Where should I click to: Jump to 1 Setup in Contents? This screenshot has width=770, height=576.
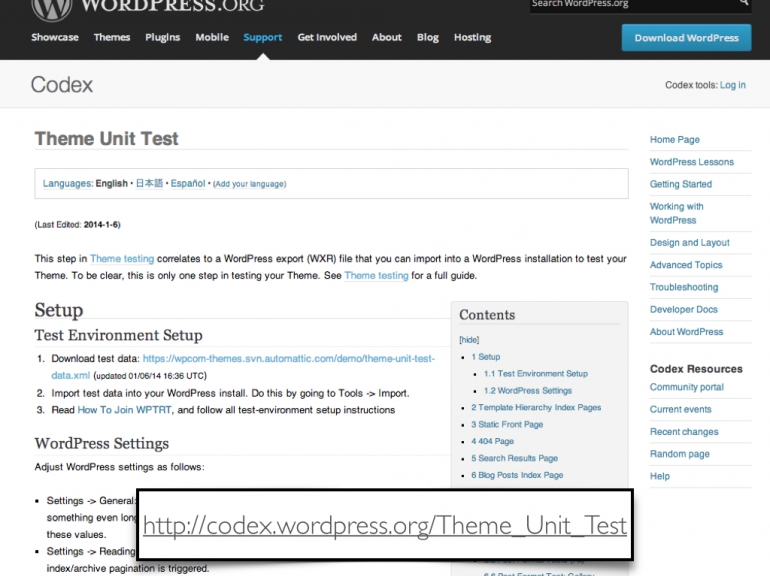486,357
